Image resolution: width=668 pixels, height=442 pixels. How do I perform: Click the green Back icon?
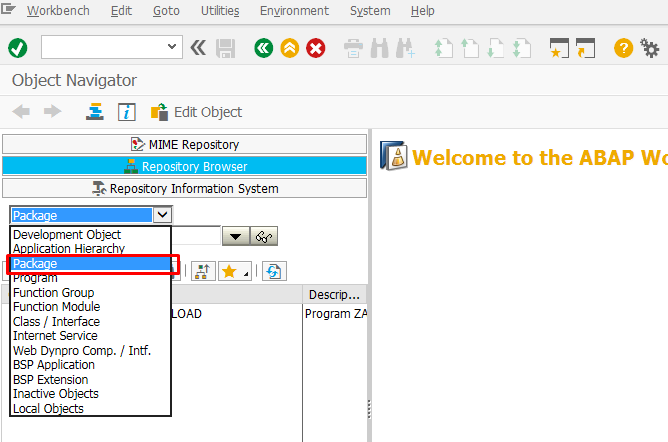tap(264, 48)
